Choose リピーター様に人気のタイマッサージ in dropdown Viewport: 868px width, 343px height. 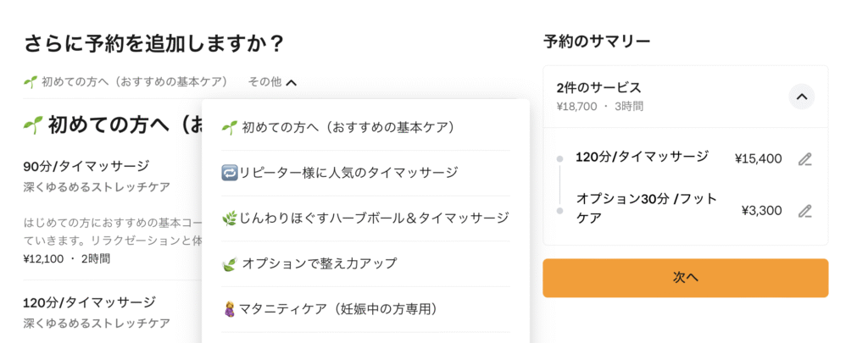[365, 173]
